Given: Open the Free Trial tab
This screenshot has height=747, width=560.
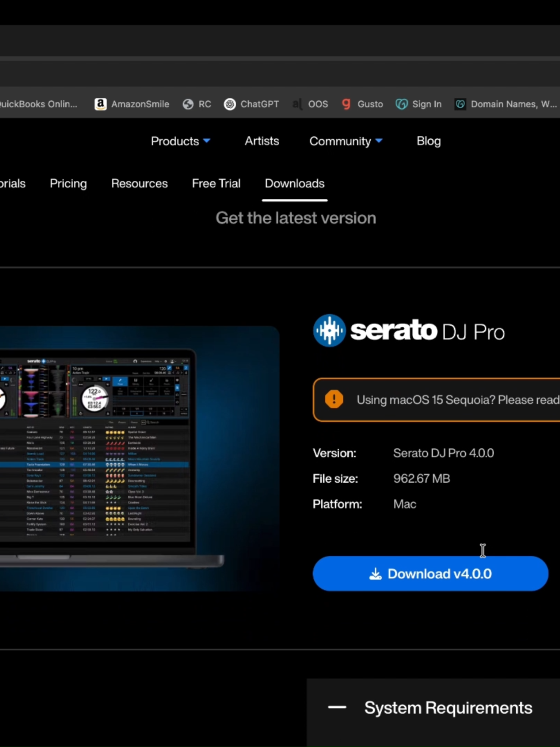Looking at the screenshot, I should click(216, 183).
